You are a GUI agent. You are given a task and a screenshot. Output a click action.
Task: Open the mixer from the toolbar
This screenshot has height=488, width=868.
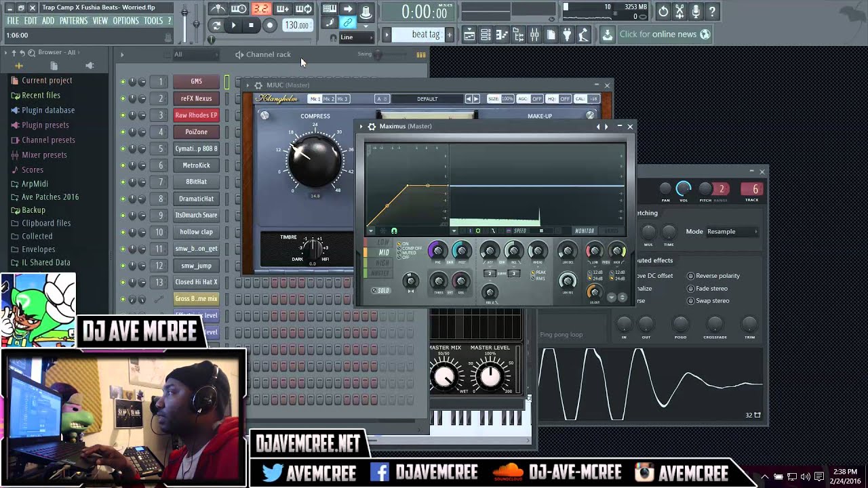(x=534, y=35)
